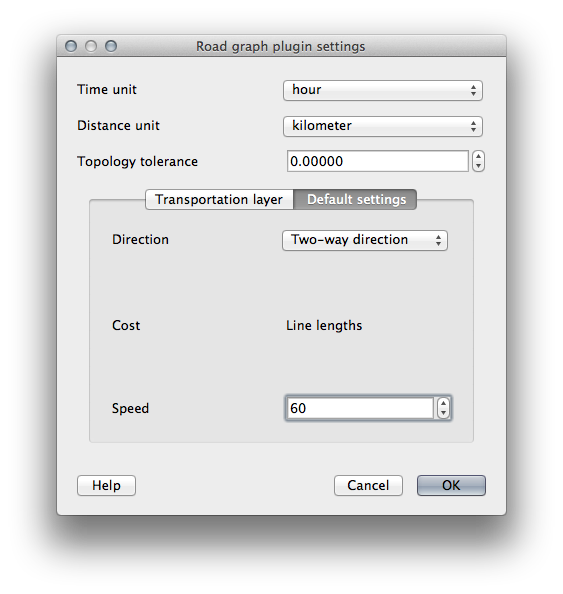This screenshot has height=594, width=563.
Task: Increase Speed with the up arrow
Action: click(x=443, y=404)
